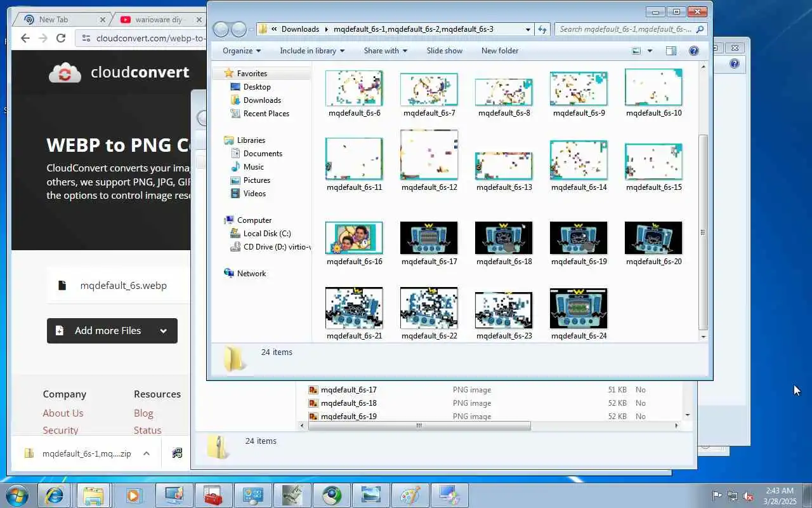Open the About Us link

click(x=63, y=413)
